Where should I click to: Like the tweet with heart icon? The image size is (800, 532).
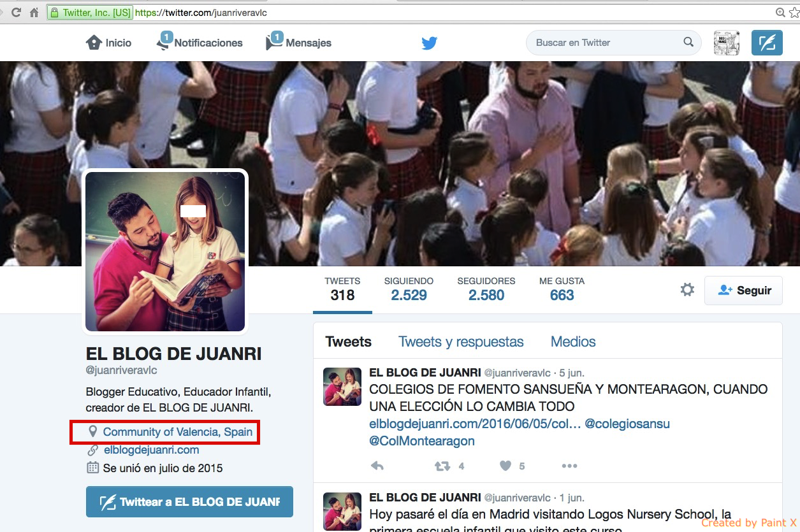coord(505,466)
